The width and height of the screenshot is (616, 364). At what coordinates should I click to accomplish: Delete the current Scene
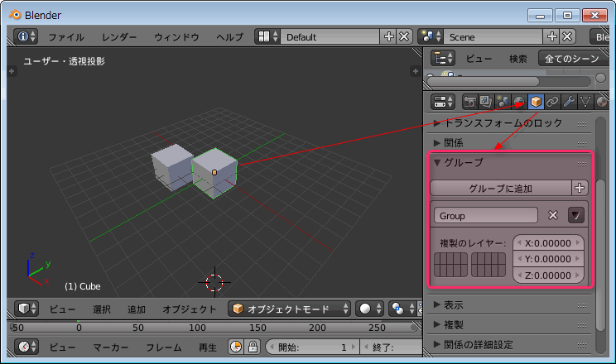(567, 36)
